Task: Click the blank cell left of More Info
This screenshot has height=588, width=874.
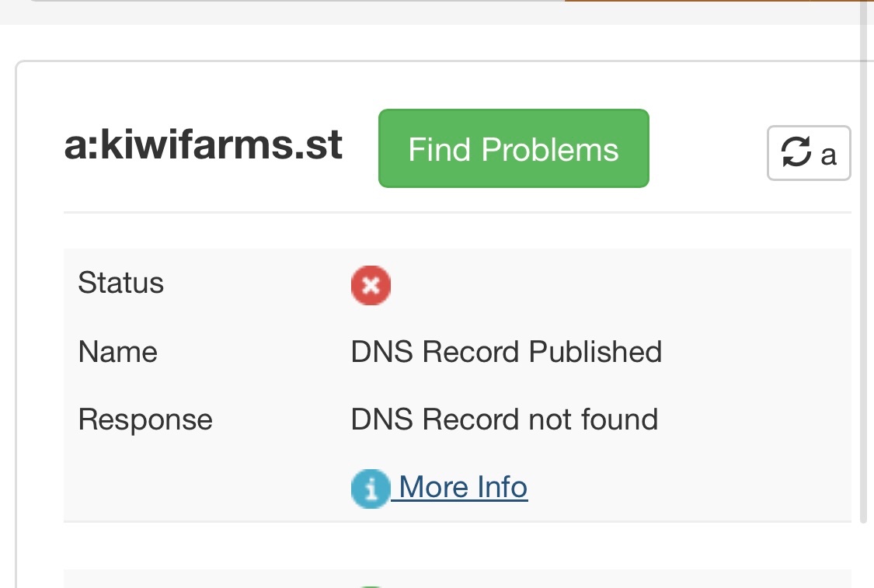Action: pyautogui.click(x=206, y=489)
